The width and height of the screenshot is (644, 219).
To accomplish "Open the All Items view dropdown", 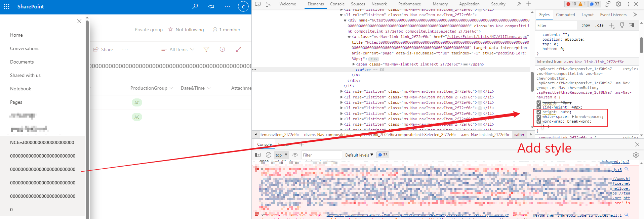I will [x=178, y=49].
